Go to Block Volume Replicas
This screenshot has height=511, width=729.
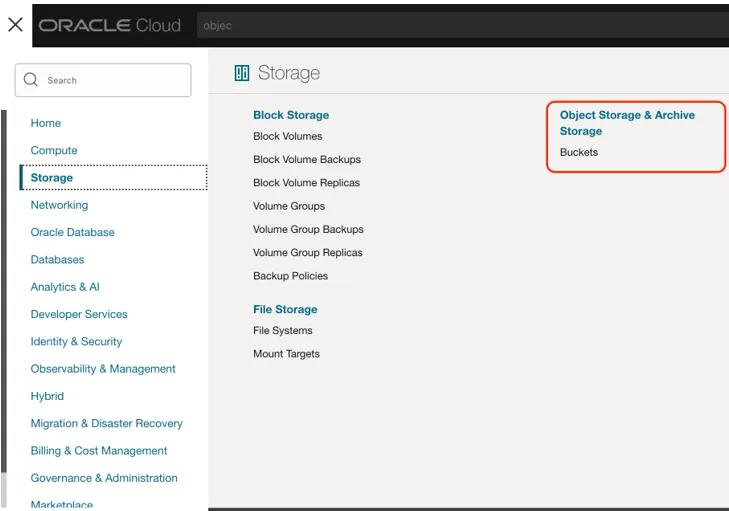(306, 183)
